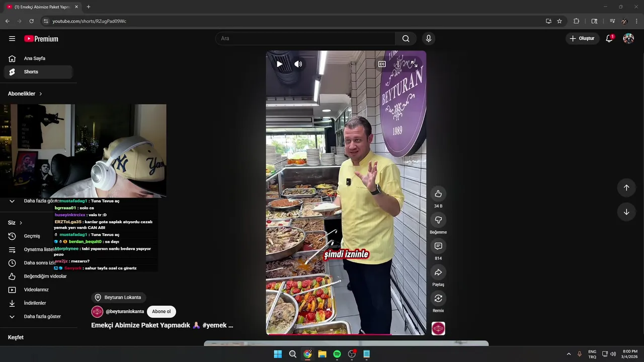Open the sound thumbnail below Remix
Viewport: 644px width, 362px height.
click(438, 329)
